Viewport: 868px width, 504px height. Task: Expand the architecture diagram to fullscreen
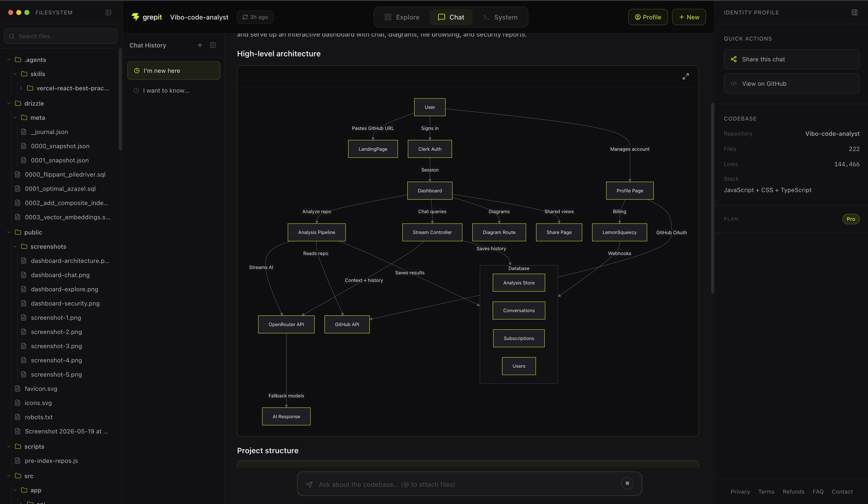click(686, 76)
